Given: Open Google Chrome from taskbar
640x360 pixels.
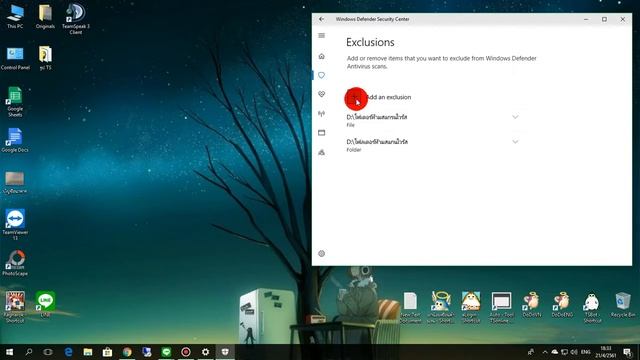Looking at the screenshot, I should [127, 352].
